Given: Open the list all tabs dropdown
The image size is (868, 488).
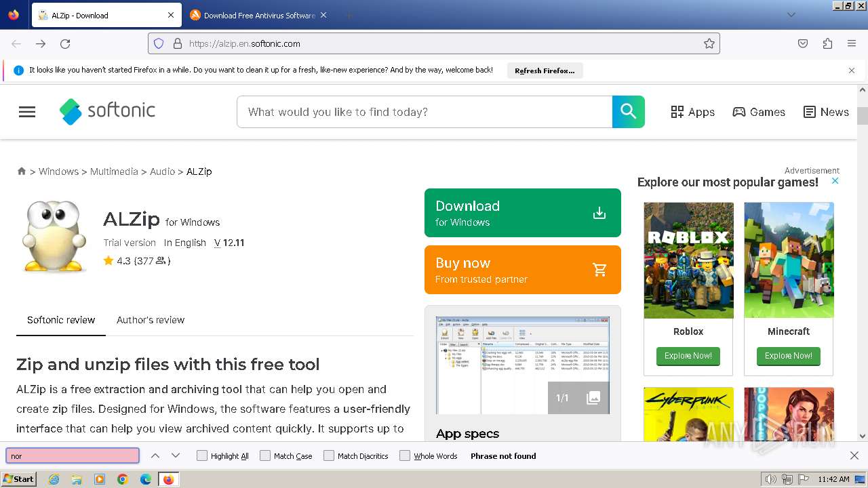Looking at the screenshot, I should click(x=791, y=15).
